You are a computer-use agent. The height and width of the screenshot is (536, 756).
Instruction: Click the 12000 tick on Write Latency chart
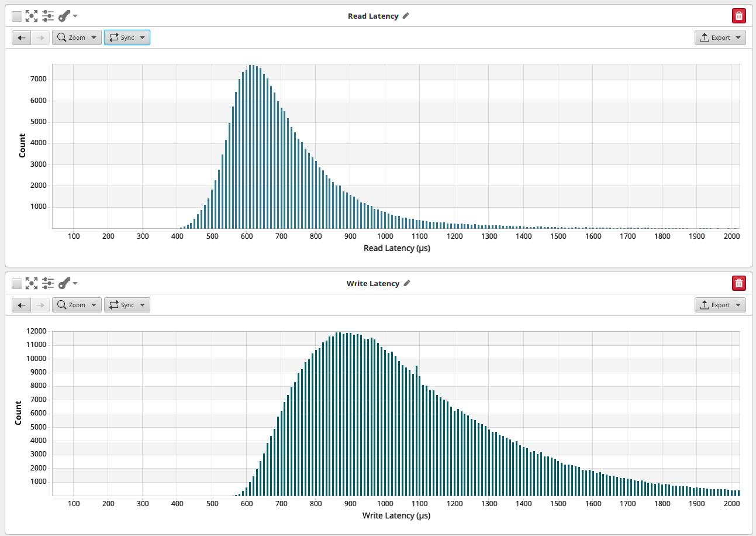pos(36,331)
